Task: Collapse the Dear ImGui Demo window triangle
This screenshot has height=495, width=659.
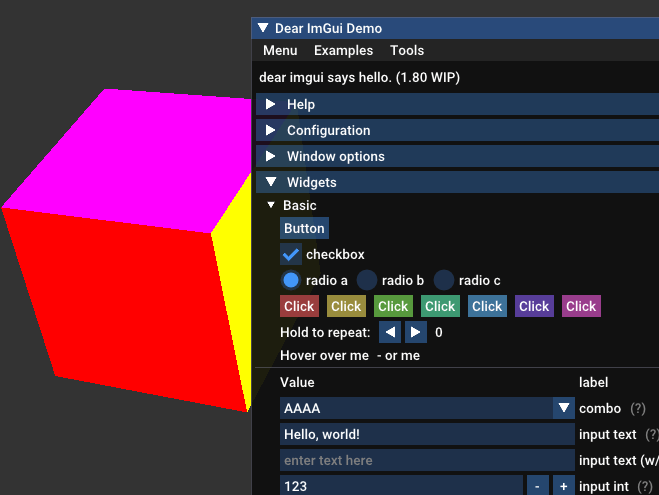Action: pos(263,28)
